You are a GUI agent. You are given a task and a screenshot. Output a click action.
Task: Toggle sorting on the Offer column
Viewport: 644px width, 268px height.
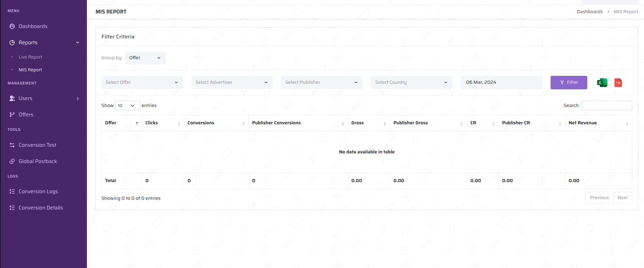(121, 123)
